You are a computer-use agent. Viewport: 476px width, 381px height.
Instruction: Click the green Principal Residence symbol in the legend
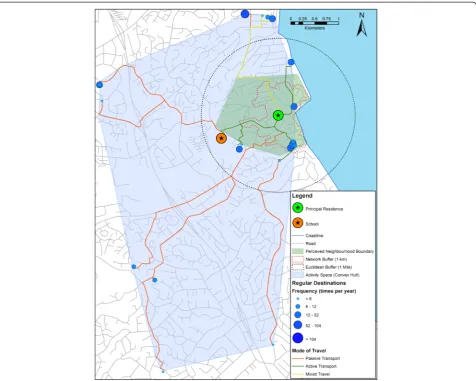click(298, 208)
